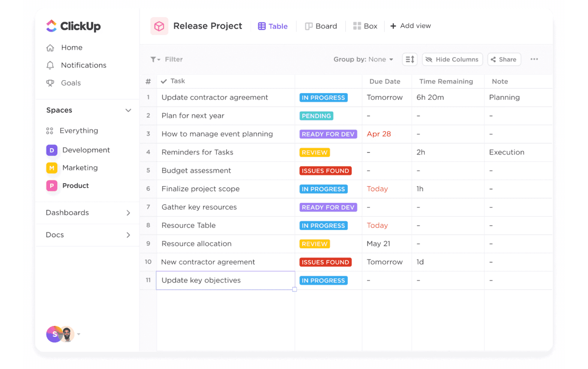Switch to the Board view tab
This screenshot has width=588, height=369.
[x=321, y=26]
